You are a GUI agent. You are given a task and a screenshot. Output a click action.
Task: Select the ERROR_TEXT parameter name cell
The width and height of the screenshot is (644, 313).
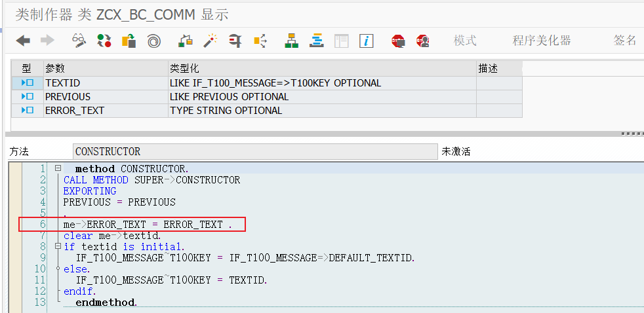(x=106, y=111)
